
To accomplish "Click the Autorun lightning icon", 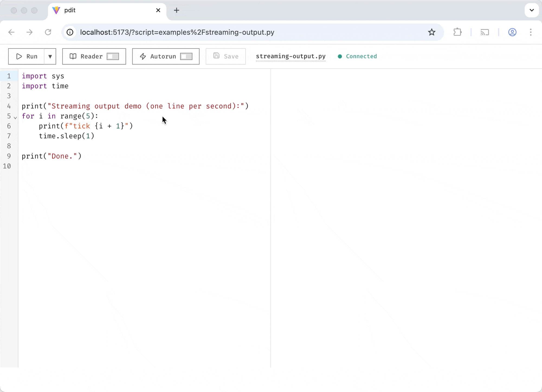I will [143, 56].
